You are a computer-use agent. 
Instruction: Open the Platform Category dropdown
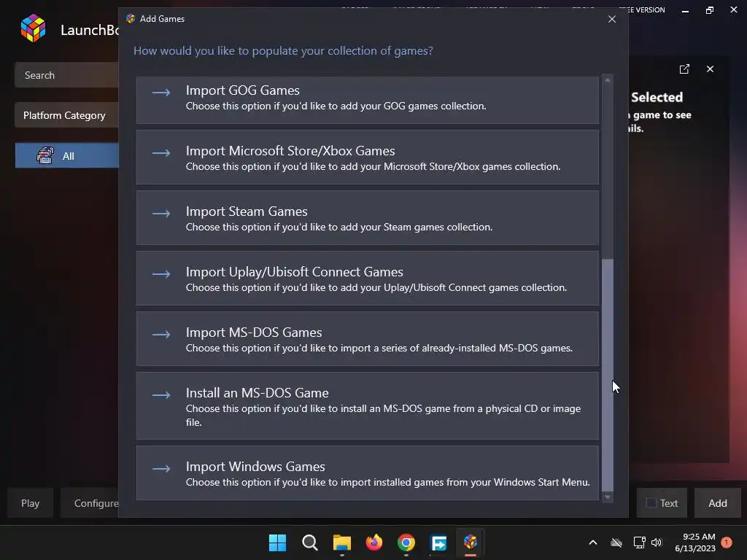pyautogui.click(x=66, y=115)
